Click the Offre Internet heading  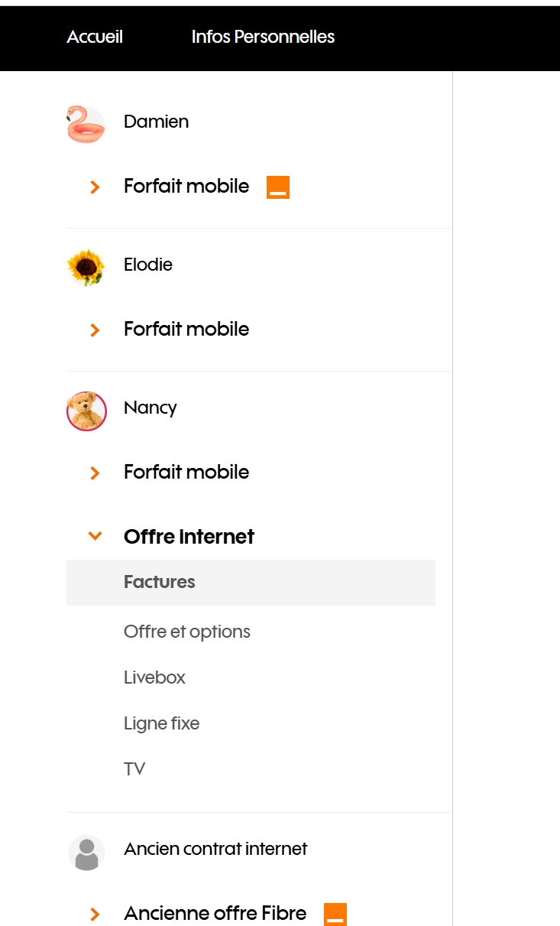(x=189, y=537)
